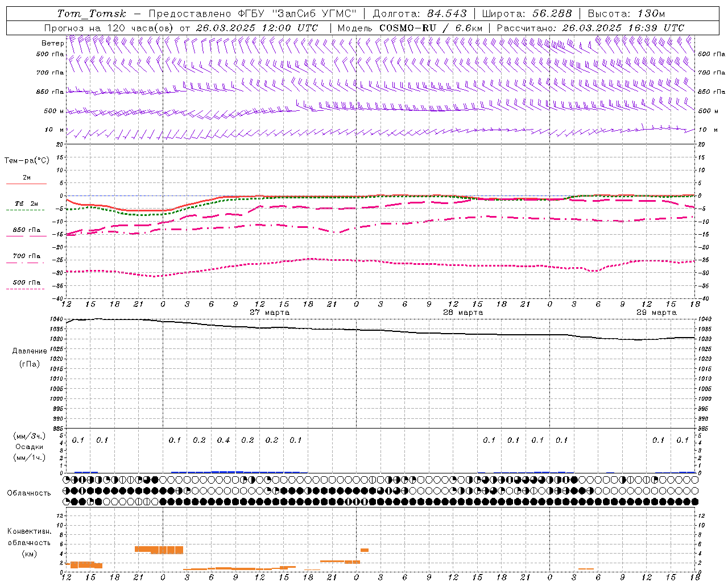Click the (мм/3ч.) precipitation unit label
Screen dimensions: 728x582
[30, 436]
